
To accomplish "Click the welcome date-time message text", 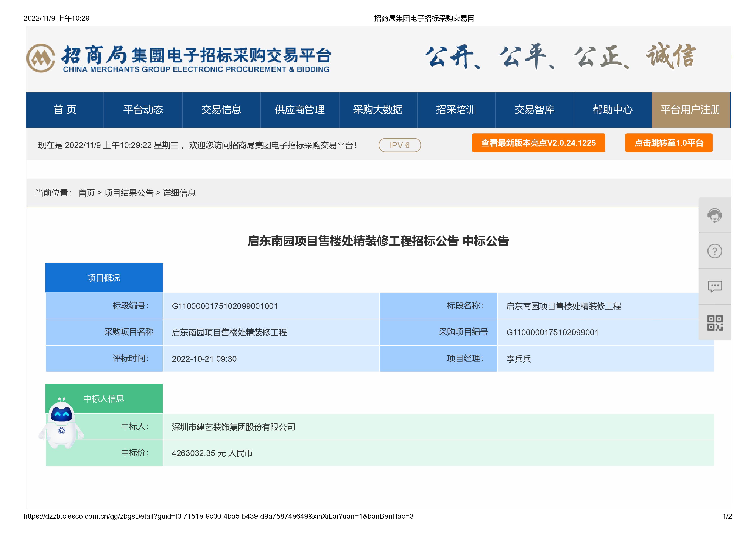I will point(197,145).
